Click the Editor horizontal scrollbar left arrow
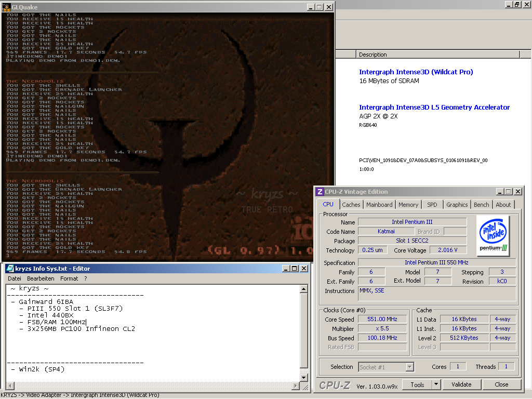Screen dimensions: 532x399 click(10, 386)
